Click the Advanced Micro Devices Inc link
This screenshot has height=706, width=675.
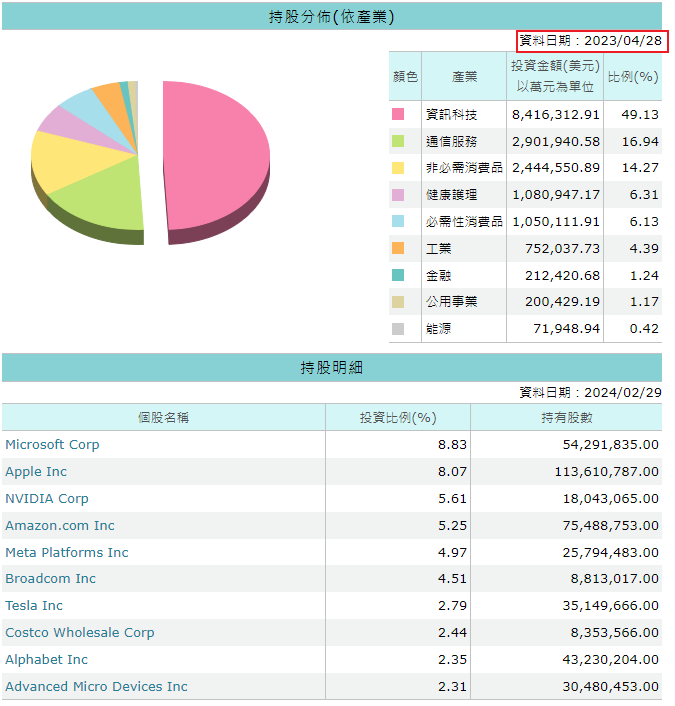(96, 687)
